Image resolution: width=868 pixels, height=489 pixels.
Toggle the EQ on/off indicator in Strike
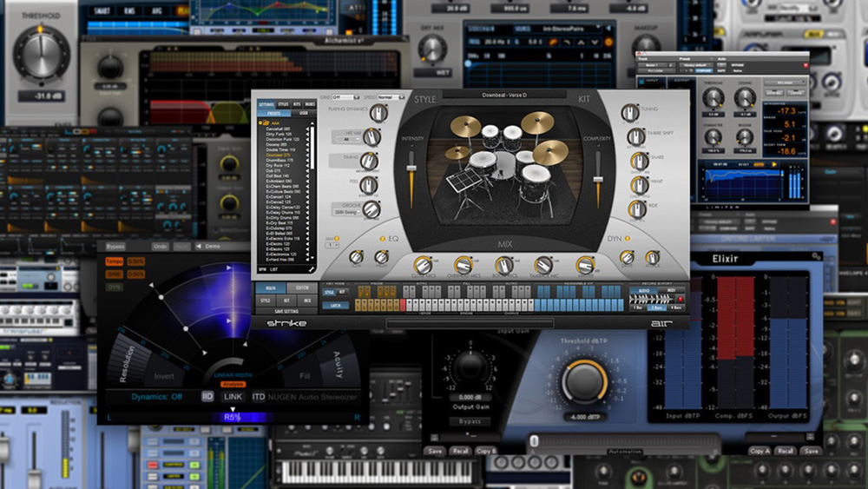[x=382, y=239]
